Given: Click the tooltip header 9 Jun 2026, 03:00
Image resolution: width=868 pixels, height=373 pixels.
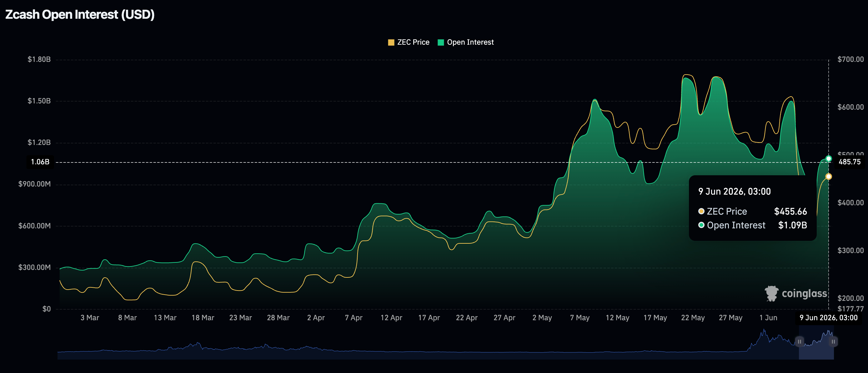Looking at the screenshot, I should point(734,191).
